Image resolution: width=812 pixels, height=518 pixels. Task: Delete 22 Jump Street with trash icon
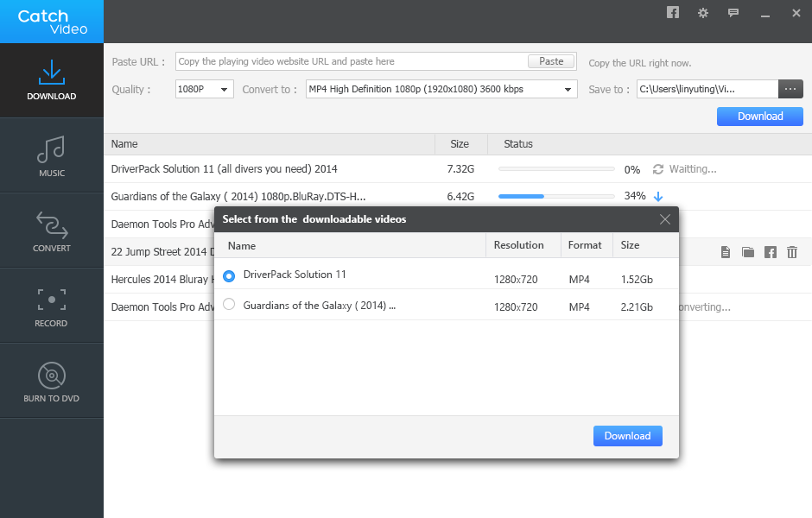pos(792,252)
